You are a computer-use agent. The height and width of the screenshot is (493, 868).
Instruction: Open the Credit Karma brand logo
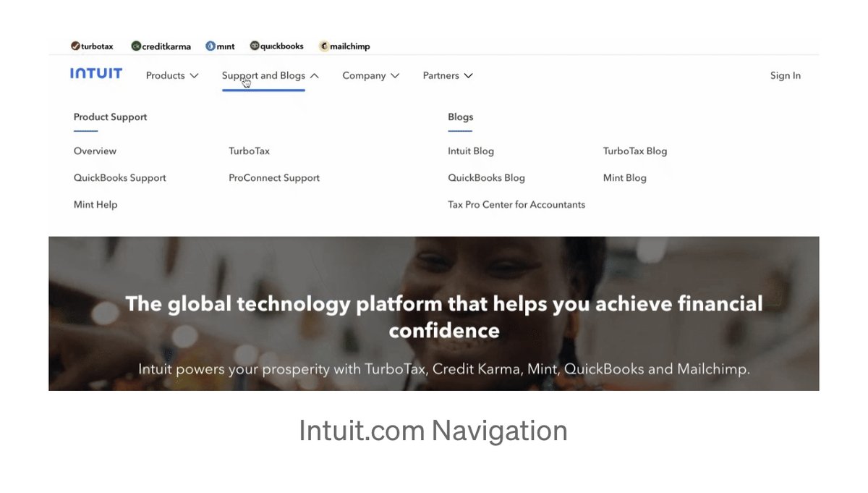point(161,46)
